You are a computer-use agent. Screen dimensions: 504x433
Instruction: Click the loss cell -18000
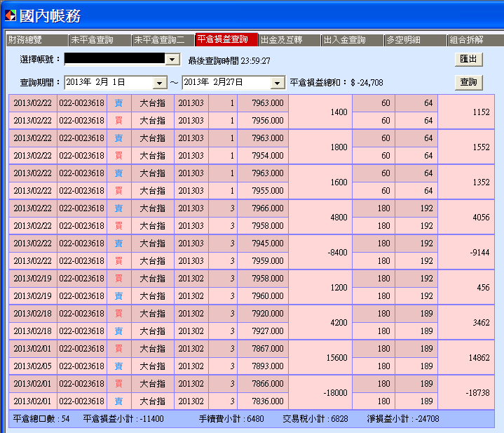tap(320, 392)
